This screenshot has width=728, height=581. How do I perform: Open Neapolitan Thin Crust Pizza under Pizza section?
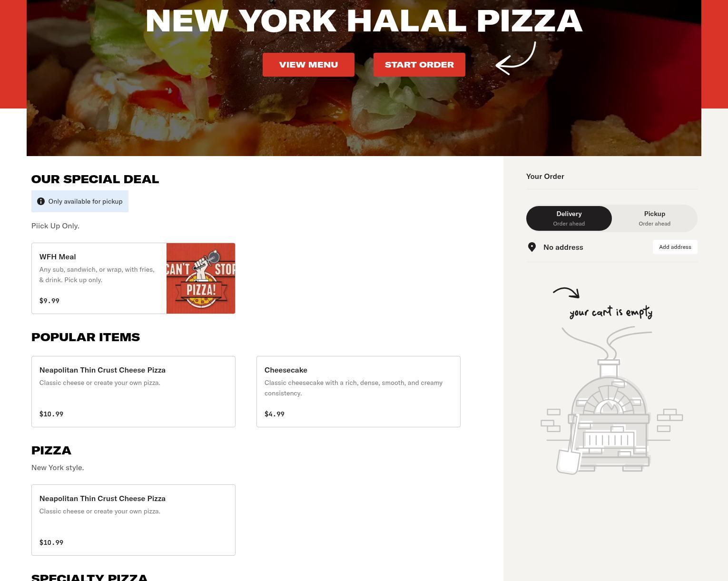pyautogui.click(x=133, y=520)
